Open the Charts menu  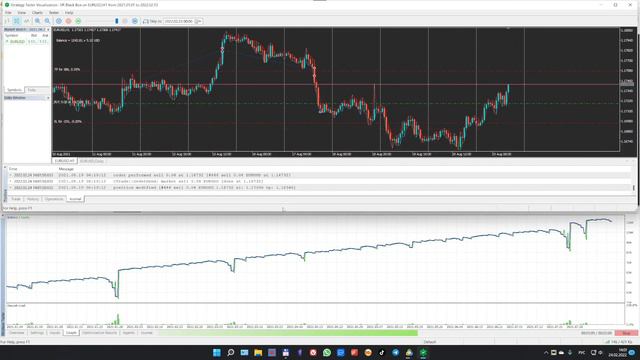click(38, 13)
